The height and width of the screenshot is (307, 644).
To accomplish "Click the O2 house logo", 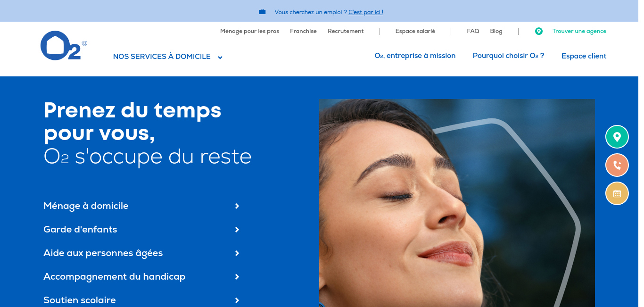I will tap(64, 46).
